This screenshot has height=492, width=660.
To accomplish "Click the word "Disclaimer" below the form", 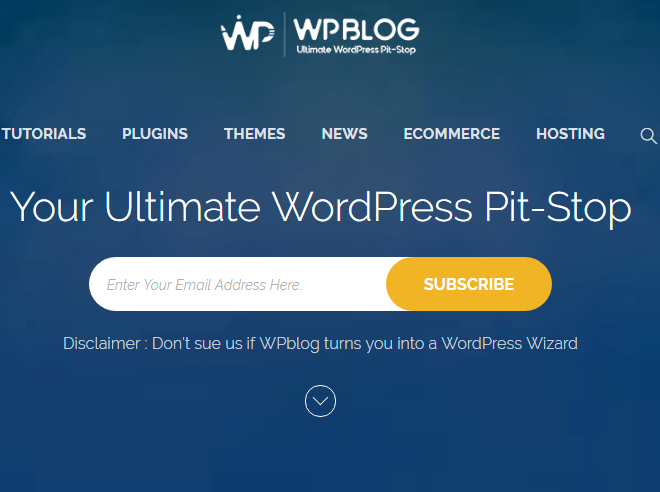I will pos(102,344).
